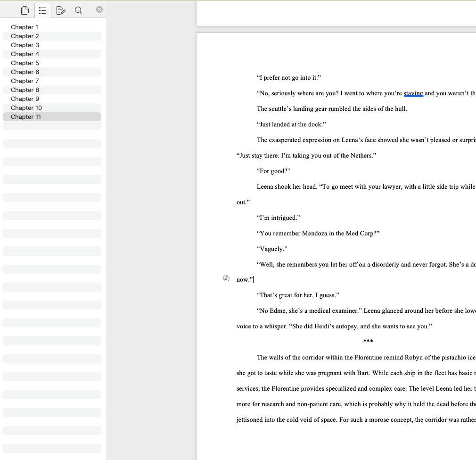Image resolution: width=476 pixels, height=460 pixels.
Task: Navigate to Chapter 8 heading
Action: click(x=25, y=90)
